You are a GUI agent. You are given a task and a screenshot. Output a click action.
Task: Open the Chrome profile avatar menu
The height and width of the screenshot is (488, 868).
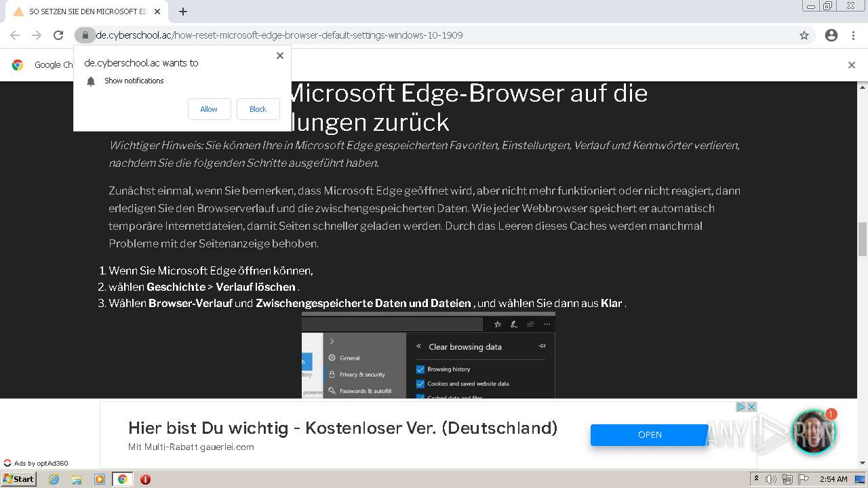[831, 35]
